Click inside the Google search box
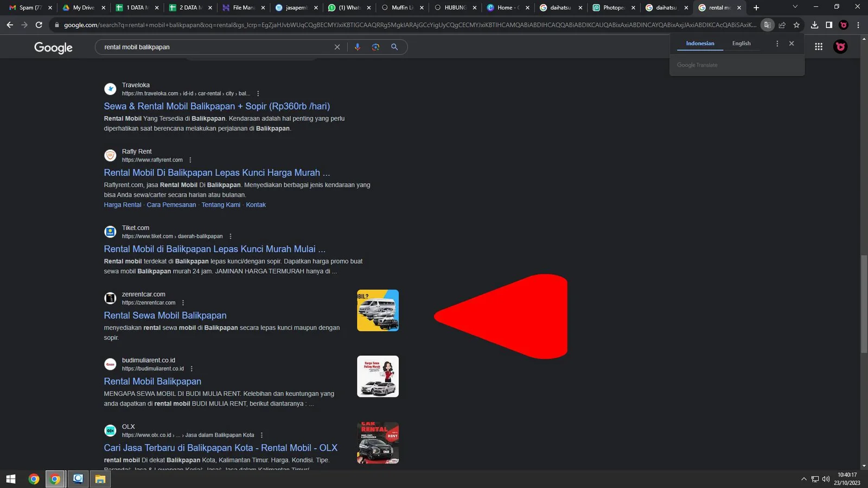 pos(217,47)
